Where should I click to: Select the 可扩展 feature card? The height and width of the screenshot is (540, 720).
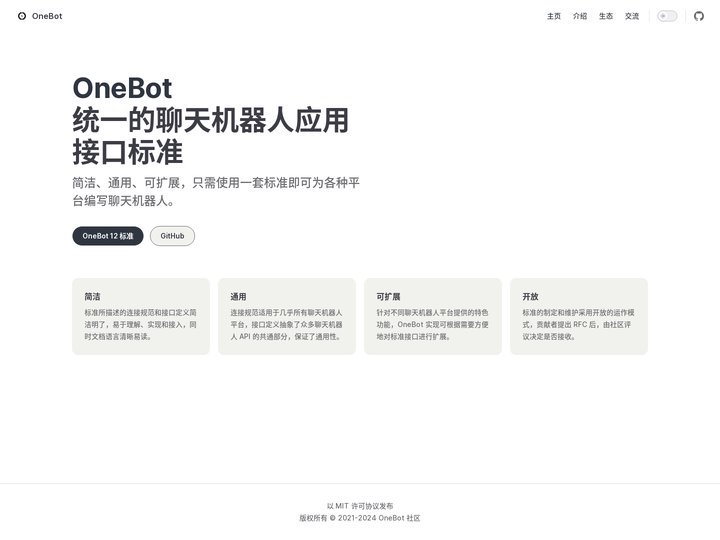coord(433,316)
